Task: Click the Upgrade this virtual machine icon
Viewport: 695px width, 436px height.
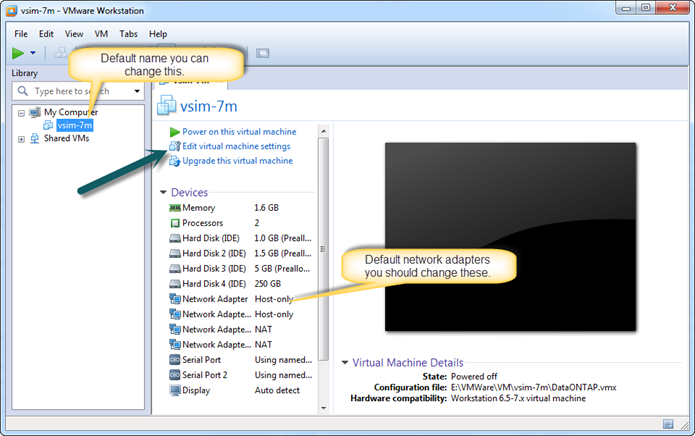Action: [175, 161]
